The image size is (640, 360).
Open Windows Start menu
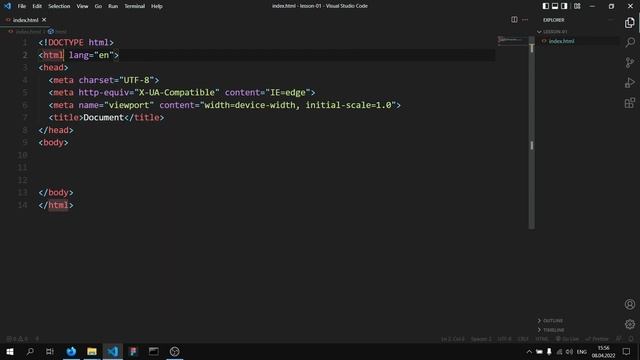pos(10,351)
